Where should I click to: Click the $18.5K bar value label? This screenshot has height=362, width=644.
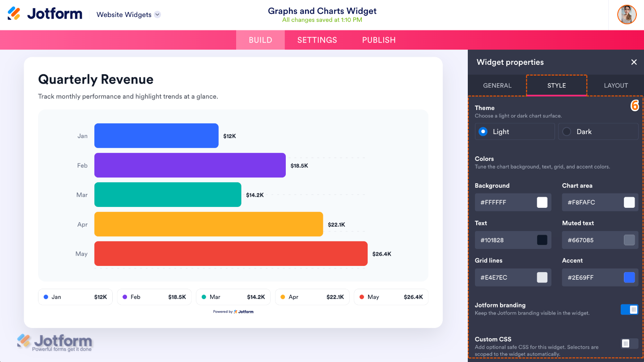[x=299, y=165]
